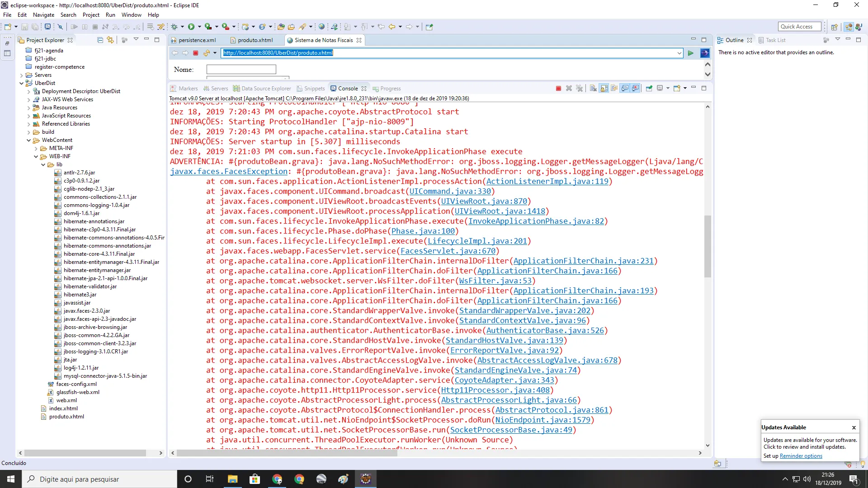Open the Display Selected Console dropdown
Screen dimensions: 868x488
(668, 89)
